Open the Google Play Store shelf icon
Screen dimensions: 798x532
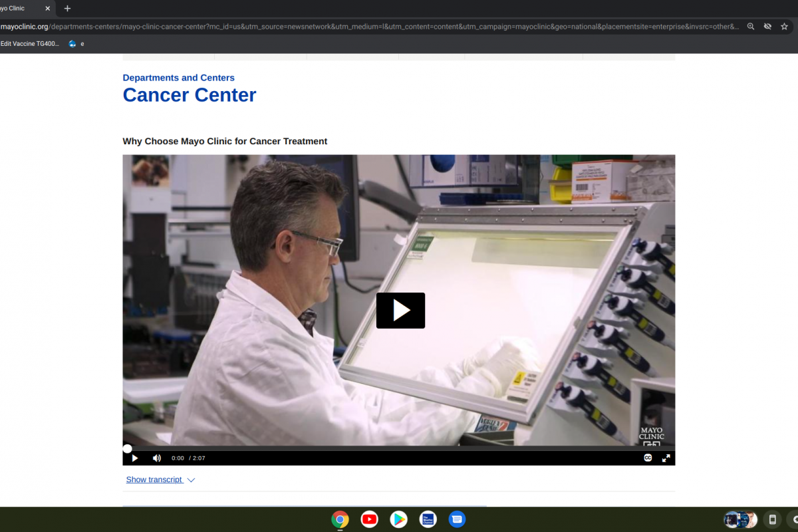[398, 519]
